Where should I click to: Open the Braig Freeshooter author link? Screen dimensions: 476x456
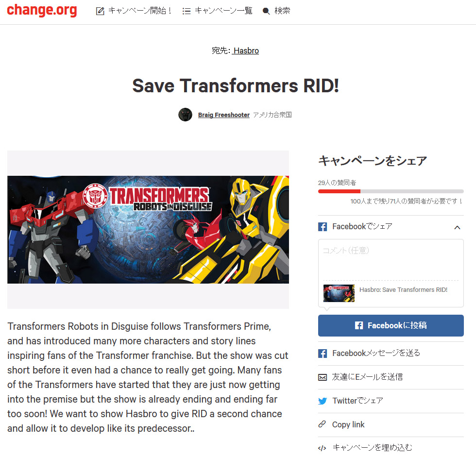coord(224,115)
